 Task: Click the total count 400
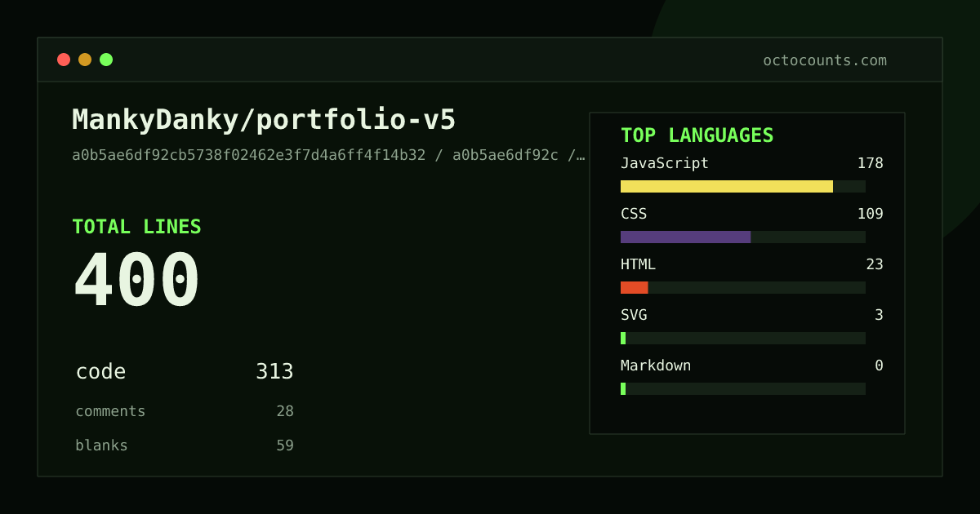[x=136, y=280]
